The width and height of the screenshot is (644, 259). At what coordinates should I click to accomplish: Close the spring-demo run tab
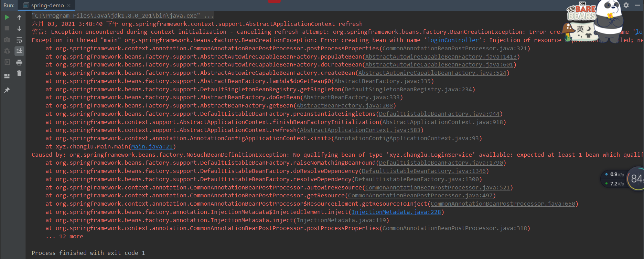pyautogui.click(x=69, y=6)
